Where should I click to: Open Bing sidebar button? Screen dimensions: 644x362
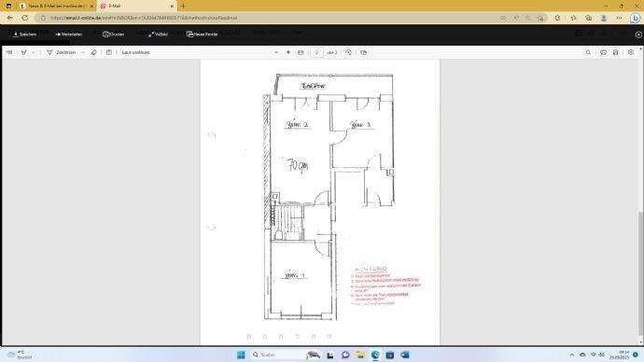pyautogui.click(x=635, y=18)
